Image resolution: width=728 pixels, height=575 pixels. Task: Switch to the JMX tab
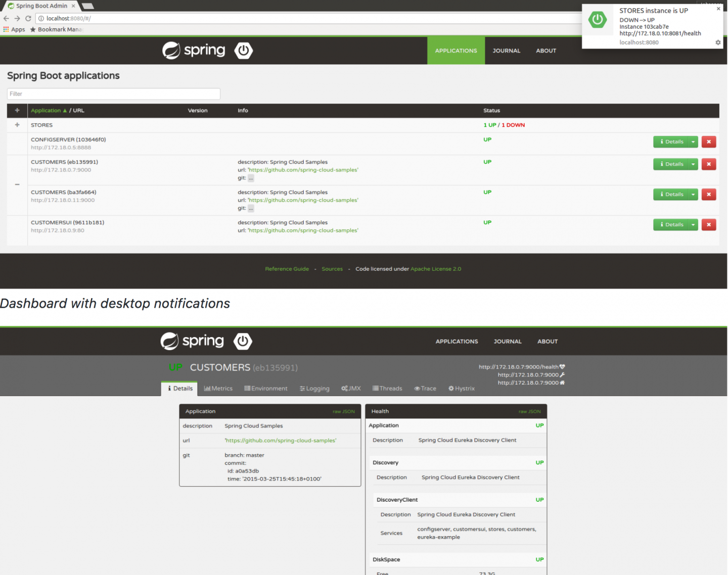click(351, 389)
